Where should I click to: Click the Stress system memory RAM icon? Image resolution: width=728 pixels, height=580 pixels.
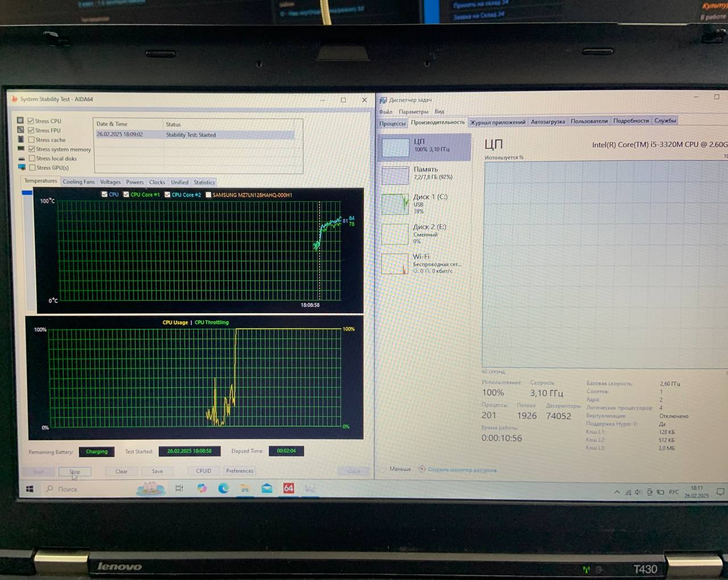21,149
